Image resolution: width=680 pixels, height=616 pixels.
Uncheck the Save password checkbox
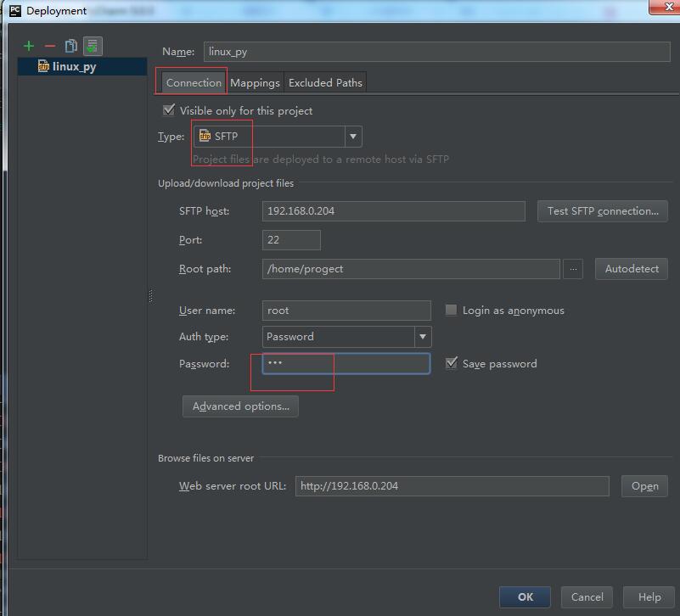coord(451,363)
